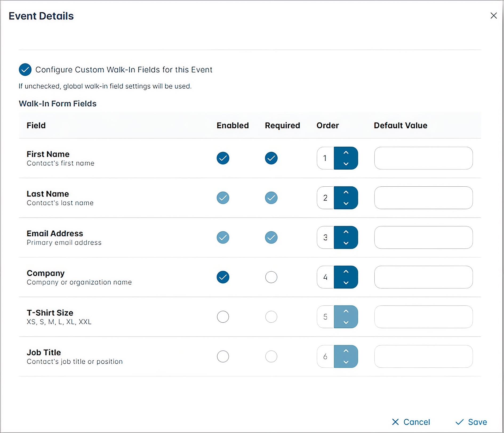This screenshot has width=504, height=433.
Task: Increase T-Shirt Size order with up arrow
Action: [346, 311]
